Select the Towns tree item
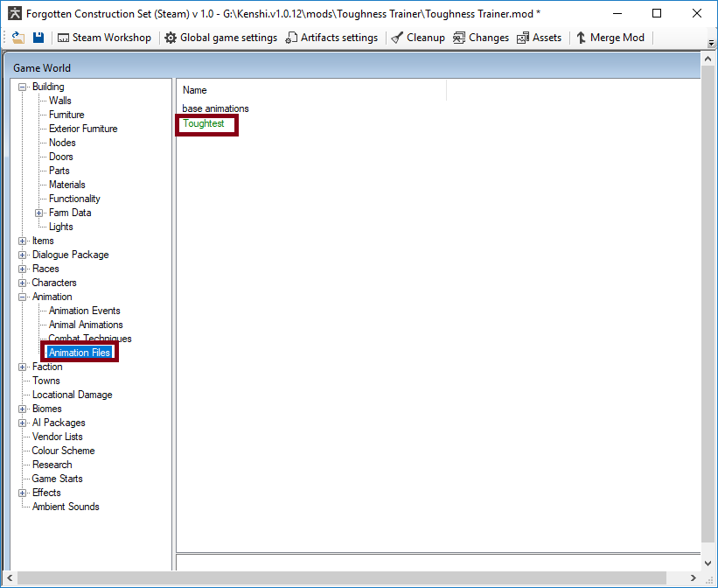The height and width of the screenshot is (588, 718). (x=45, y=381)
